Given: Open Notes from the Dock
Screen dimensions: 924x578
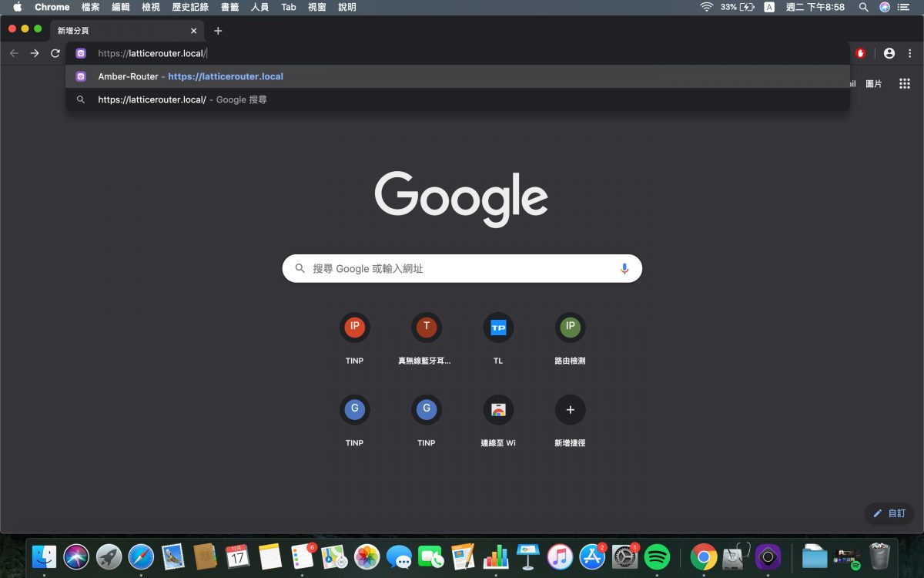Looking at the screenshot, I should click(269, 556).
